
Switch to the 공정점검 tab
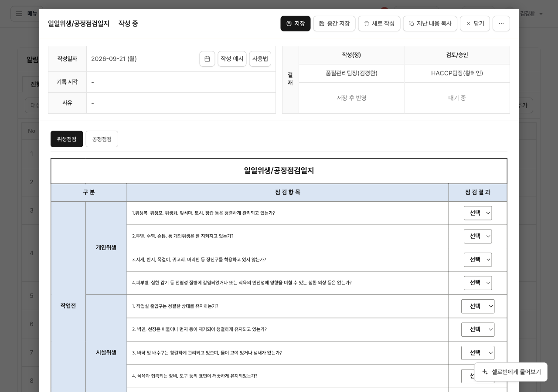(x=102, y=139)
